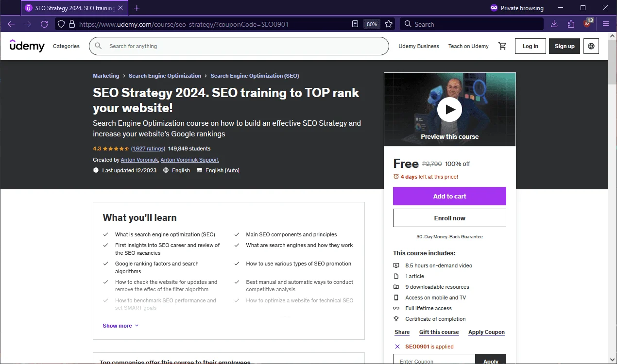
Task: Open Search Engine Optimization (SEO) breadcrumb
Action: pos(255,76)
